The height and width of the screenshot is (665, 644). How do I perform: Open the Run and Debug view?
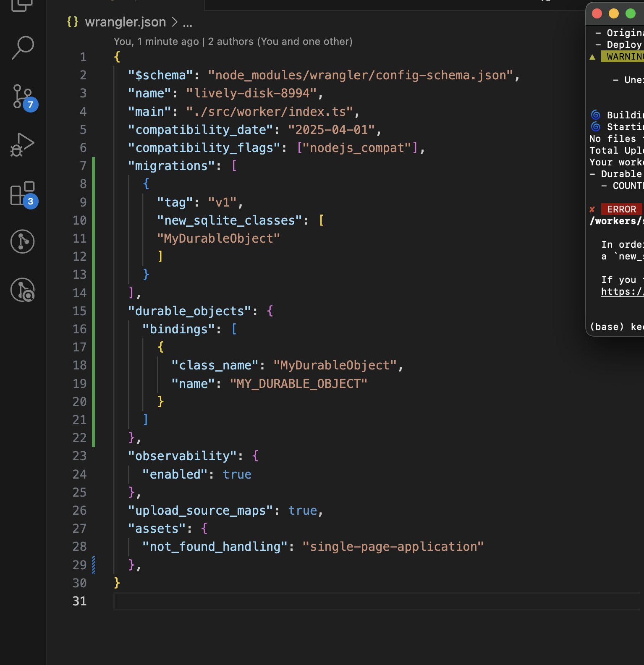coord(23,145)
